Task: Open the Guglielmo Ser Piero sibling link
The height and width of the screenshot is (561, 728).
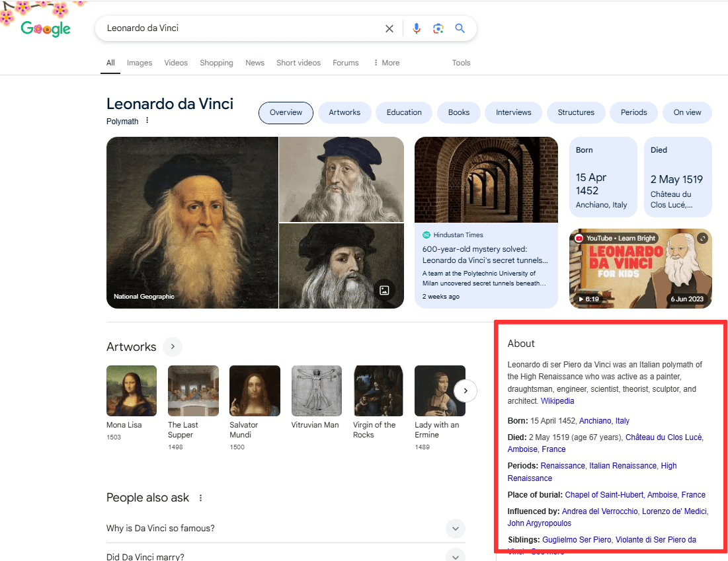Action: pos(577,540)
